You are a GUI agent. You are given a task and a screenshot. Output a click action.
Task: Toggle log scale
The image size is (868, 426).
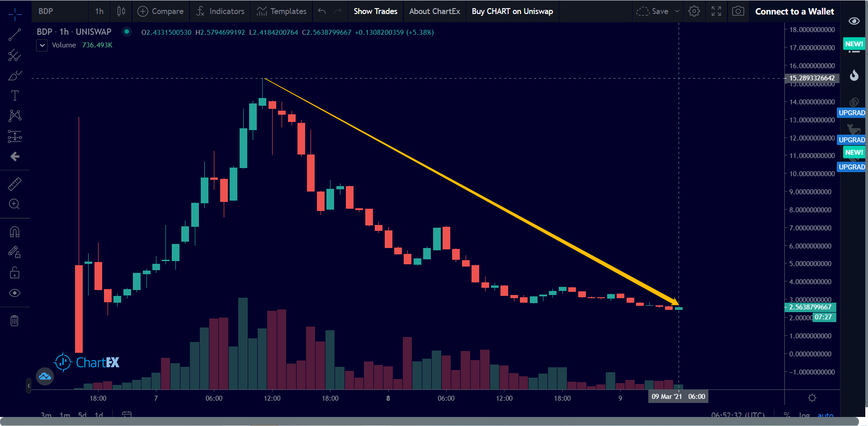804,415
